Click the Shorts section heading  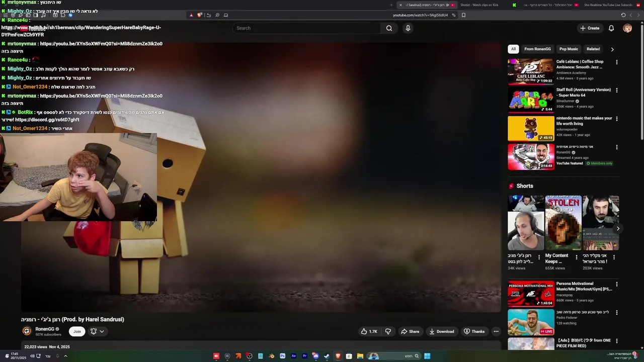tap(525, 186)
